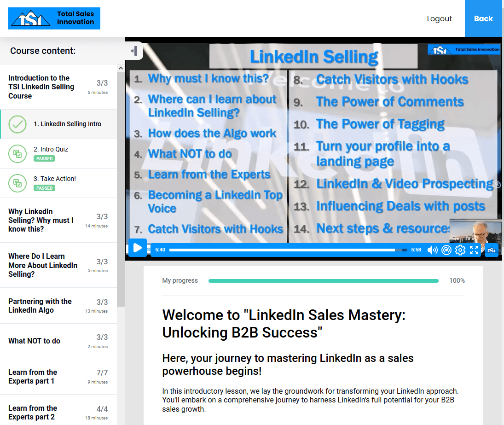Viewport: 504px width, 425px height.
Task: Log out of the course
Action: 439,18
